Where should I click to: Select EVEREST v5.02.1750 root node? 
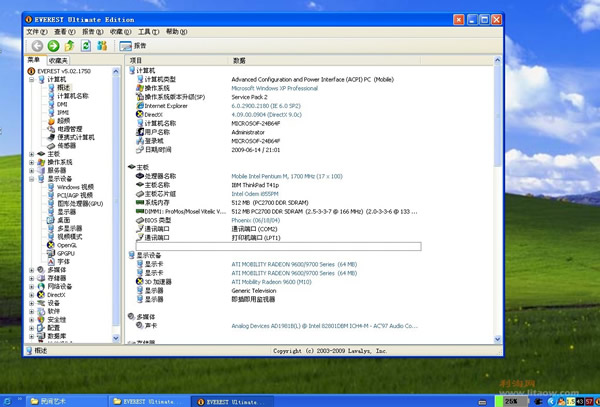[64, 71]
